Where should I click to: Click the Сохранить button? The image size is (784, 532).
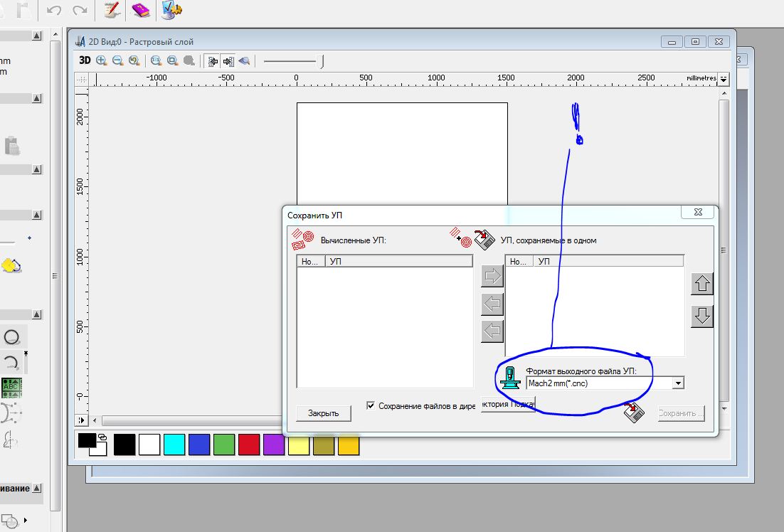pyautogui.click(x=681, y=413)
